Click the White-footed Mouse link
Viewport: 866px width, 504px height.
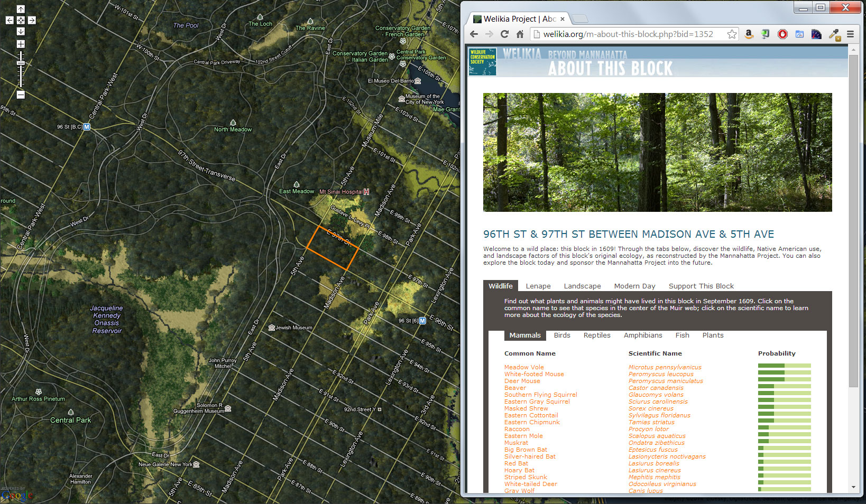point(534,374)
